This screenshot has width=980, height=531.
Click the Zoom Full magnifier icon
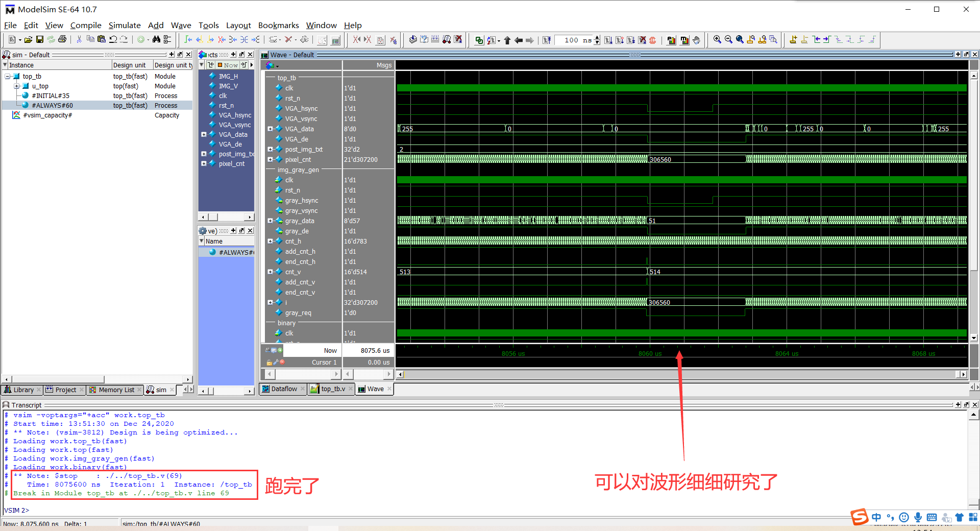(741, 39)
